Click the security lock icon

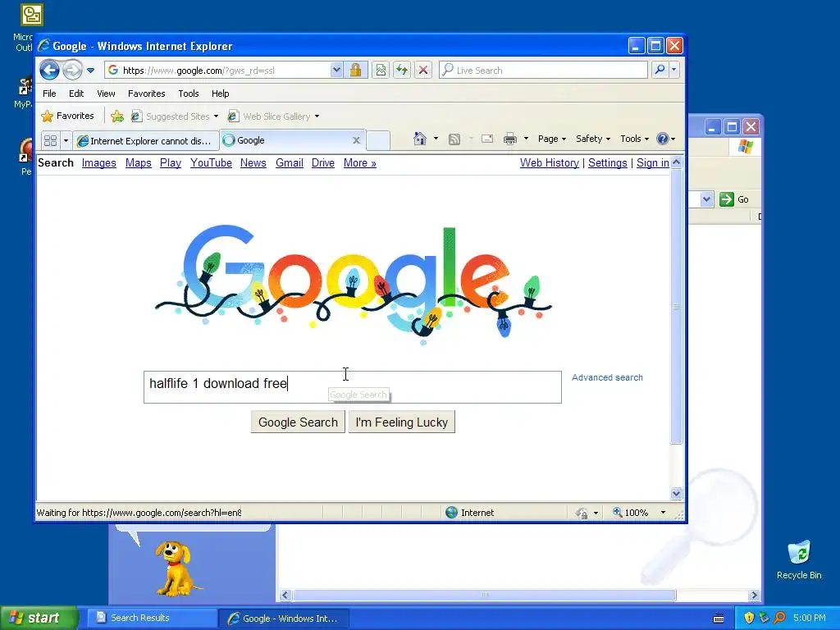click(355, 71)
